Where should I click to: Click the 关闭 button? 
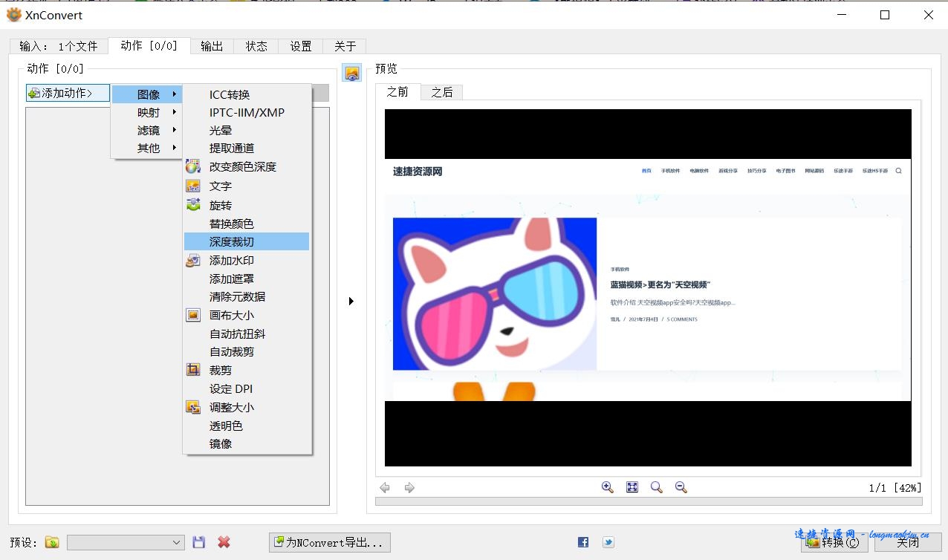908,542
